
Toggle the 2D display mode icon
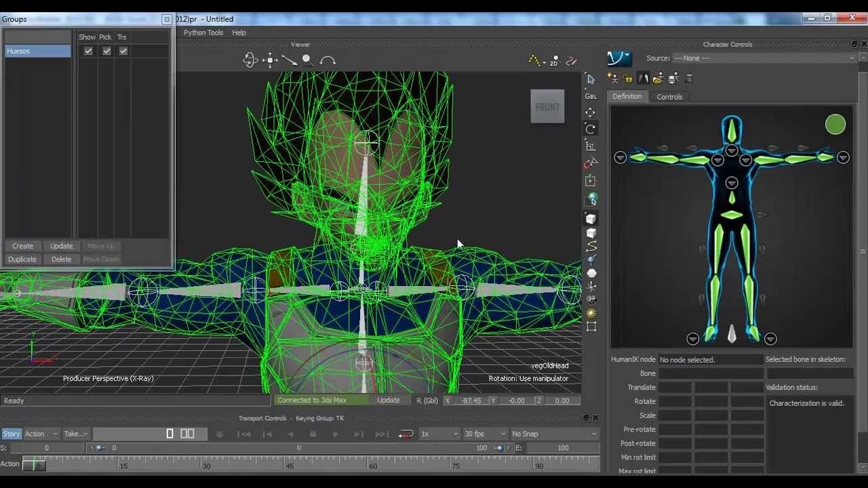click(x=555, y=60)
